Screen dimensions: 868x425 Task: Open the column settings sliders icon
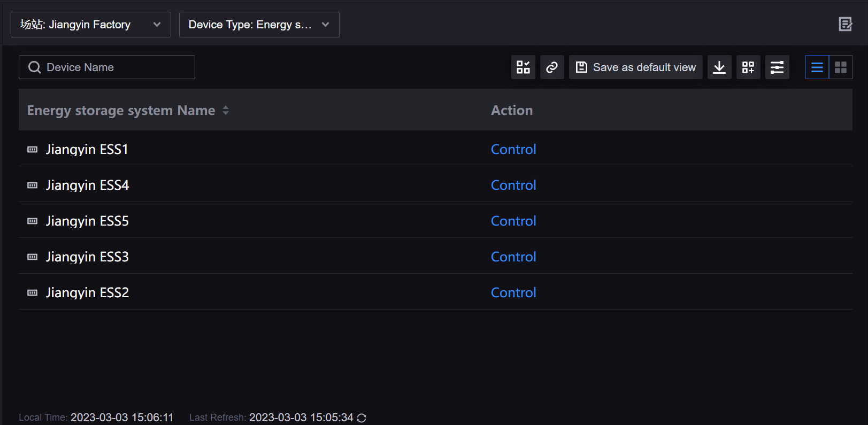pyautogui.click(x=777, y=67)
